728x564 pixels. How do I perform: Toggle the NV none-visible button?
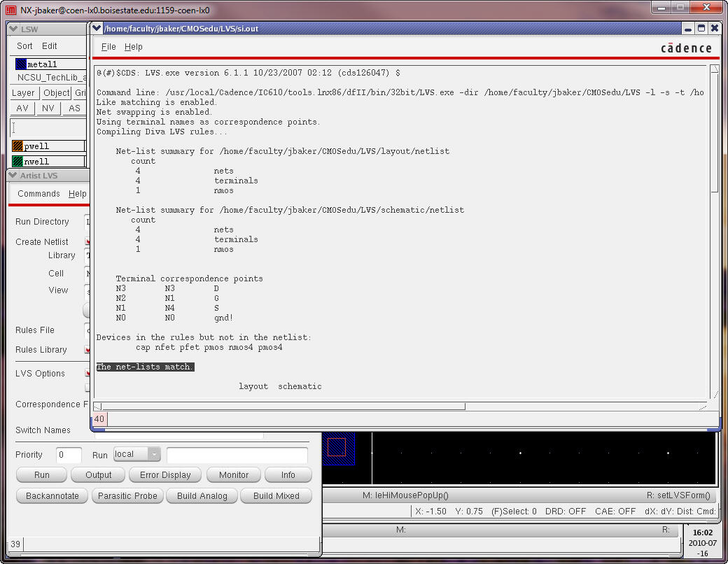coord(48,108)
